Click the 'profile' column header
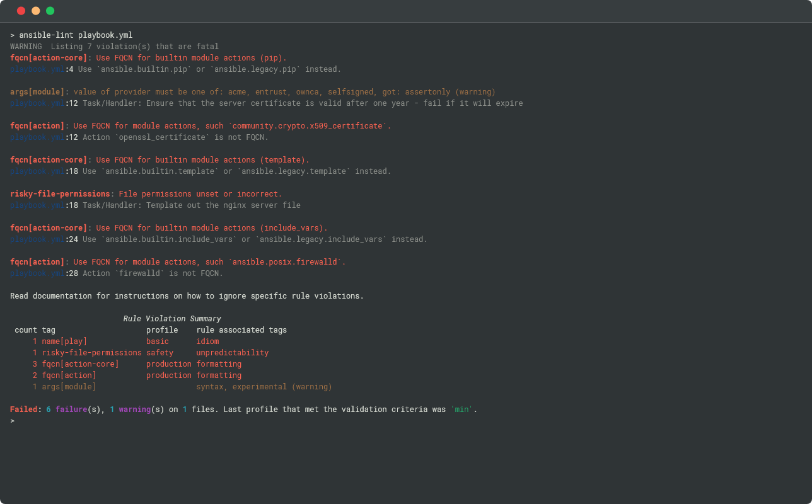 (162, 330)
